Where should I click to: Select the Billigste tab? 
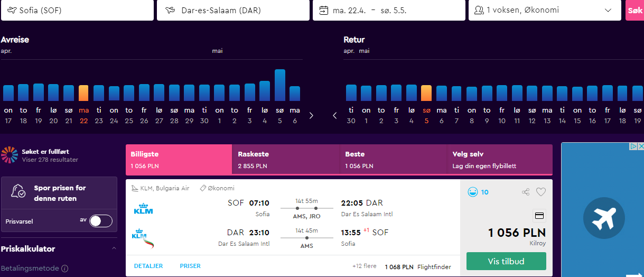179,160
